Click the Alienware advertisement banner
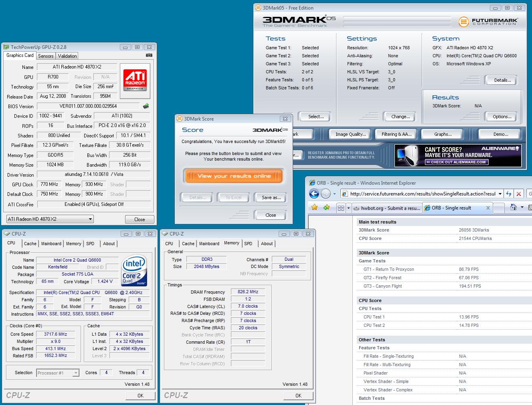Screen dimensions: 532x405 [x=458, y=155]
